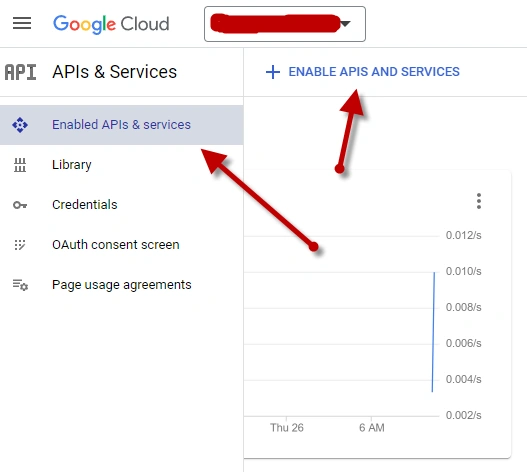Click the Page usage agreements settings icon
Image resolution: width=527 pixels, height=472 pixels.
coord(20,285)
